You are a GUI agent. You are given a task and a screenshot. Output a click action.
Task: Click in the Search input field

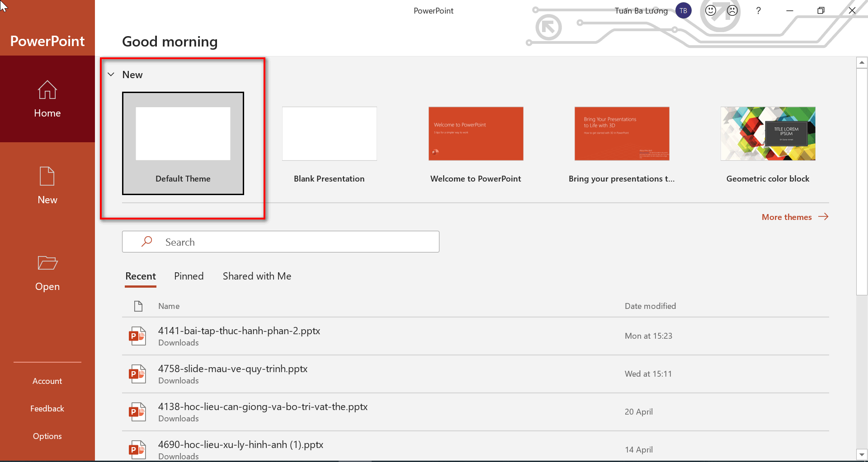point(281,242)
